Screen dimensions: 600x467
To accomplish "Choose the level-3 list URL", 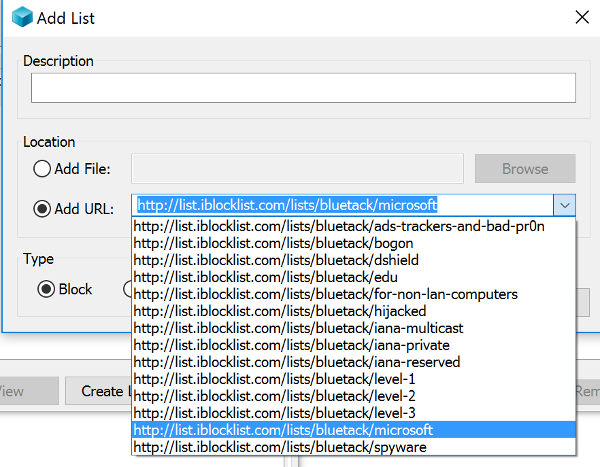I will tap(339, 413).
